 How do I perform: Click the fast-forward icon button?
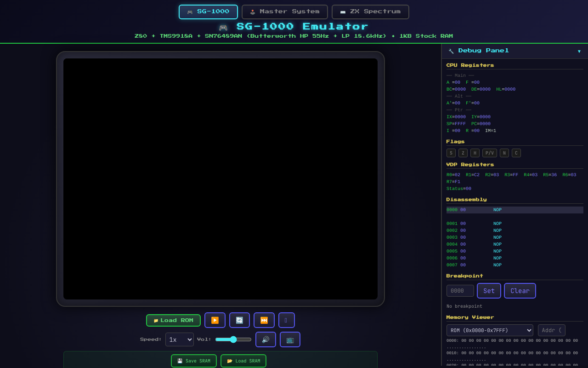pyautogui.click(x=264, y=320)
